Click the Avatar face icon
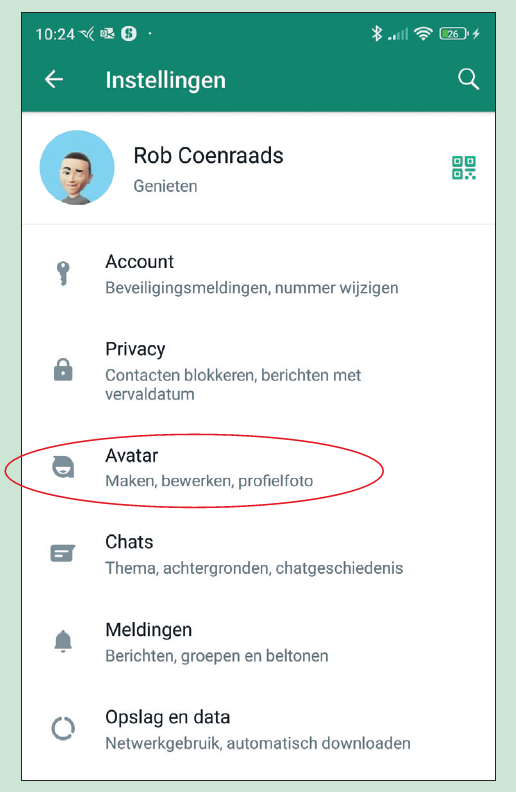516x792 pixels. pos(64,467)
